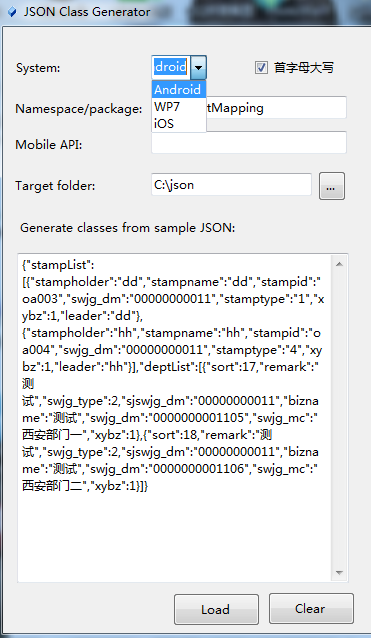Click the scrollbar down arrow in JSON box
The width and height of the screenshot is (371, 638).
pyautogui.click(x=339, y=572)
